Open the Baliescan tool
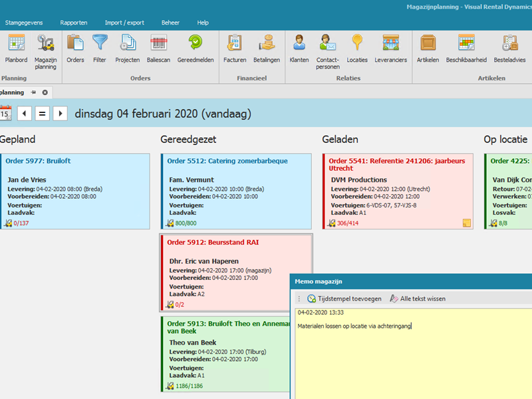This screenshot has height=399, width=532. (x=159, y=49)
